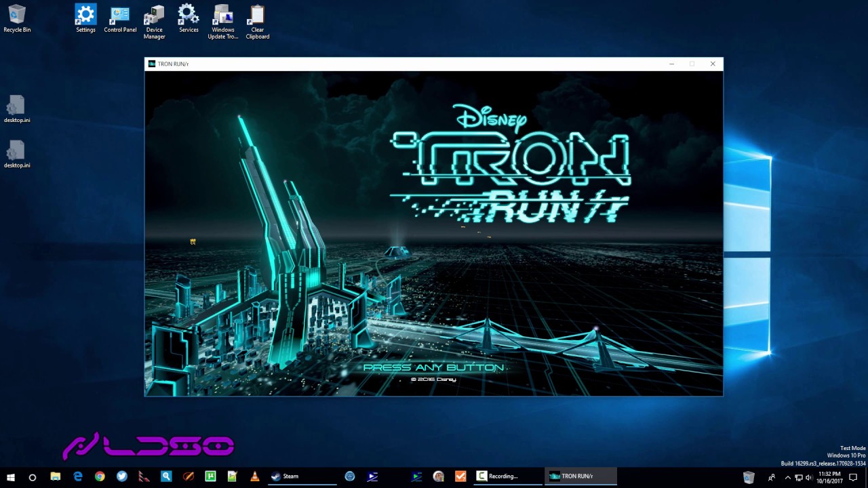
Task: Select the Clear Clipboard desktop icon
Action: pyautogui.click(x=257, y=22)
